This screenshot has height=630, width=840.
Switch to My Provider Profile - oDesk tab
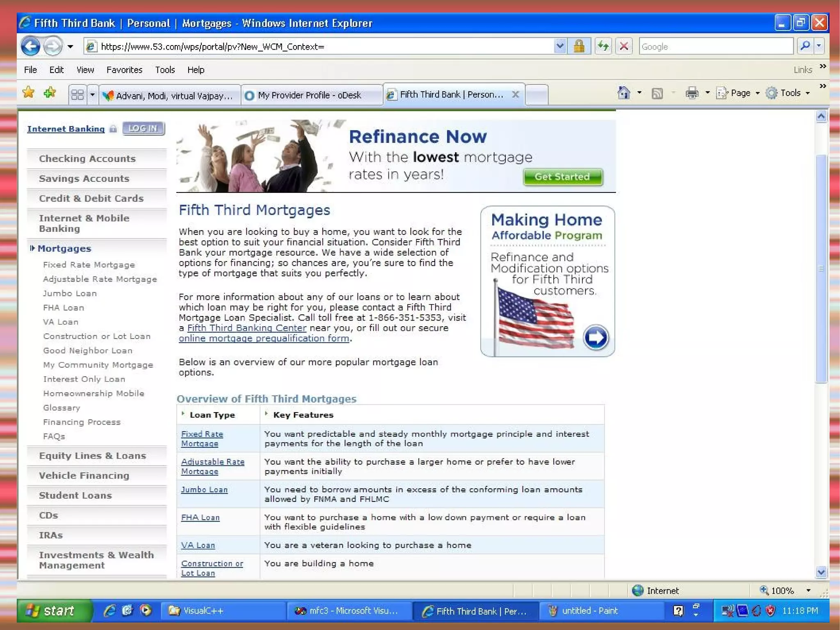pos(310,95)
